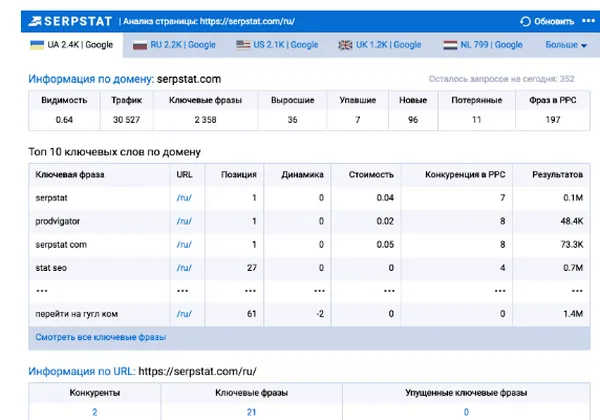The height and width of the screenshot is (420, 600).
Task: Click the results value 1.4M
Action: coord(573,314)
